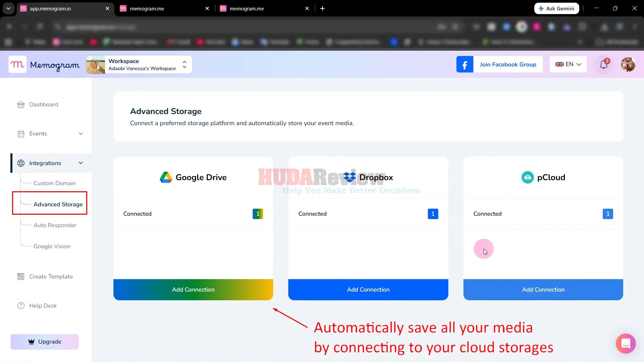Expand the Events menu chevron

coord(81,134)
